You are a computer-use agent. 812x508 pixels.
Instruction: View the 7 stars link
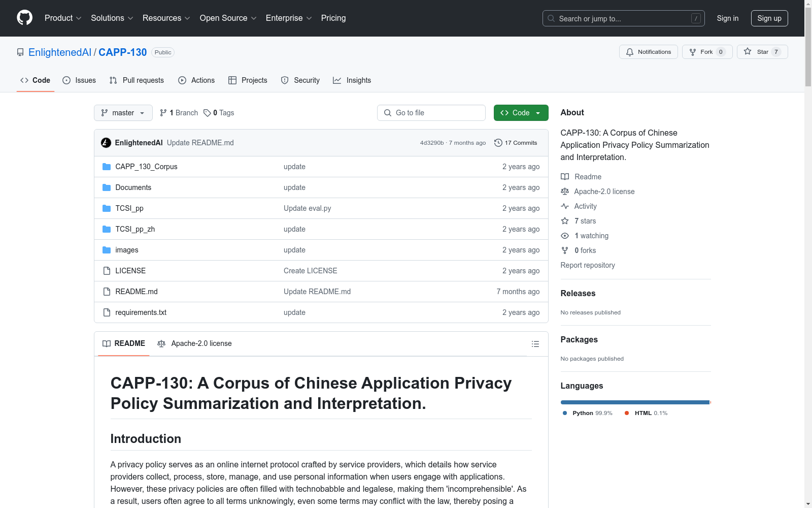coord(579,221)
